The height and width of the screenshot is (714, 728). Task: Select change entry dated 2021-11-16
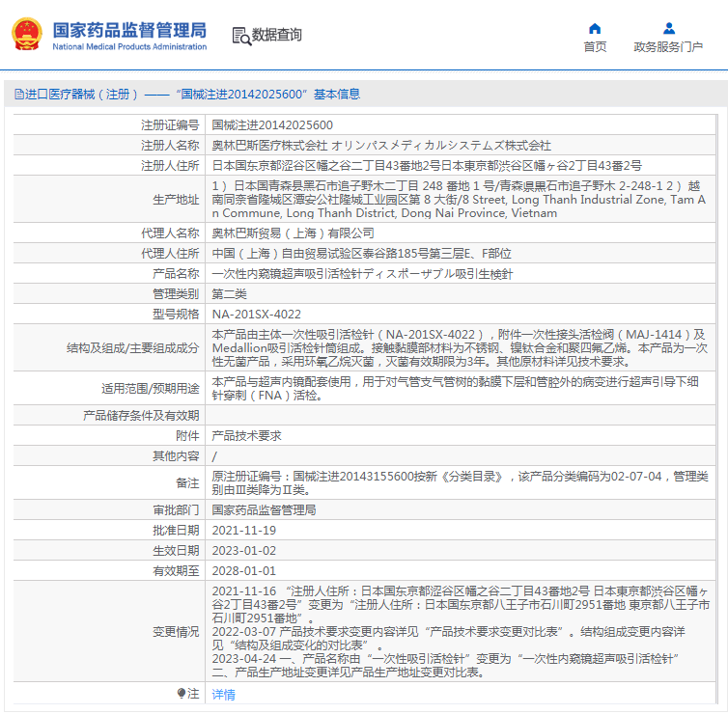tap(461, 605)
